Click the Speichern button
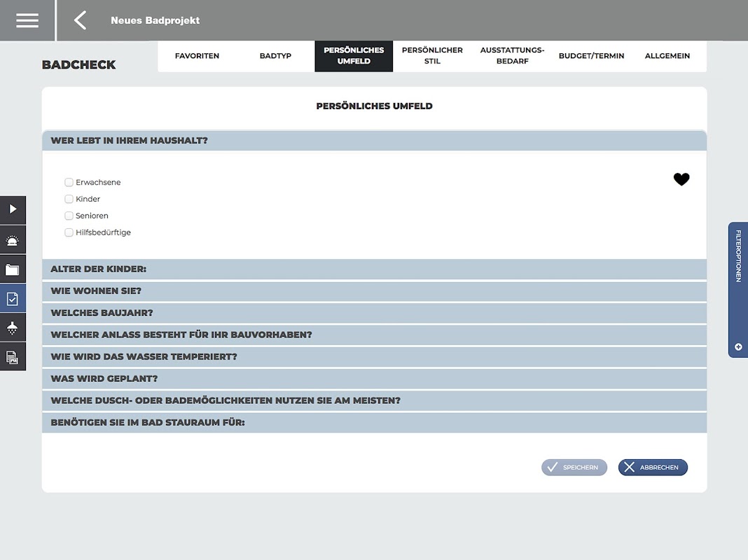 pos(574,467)
